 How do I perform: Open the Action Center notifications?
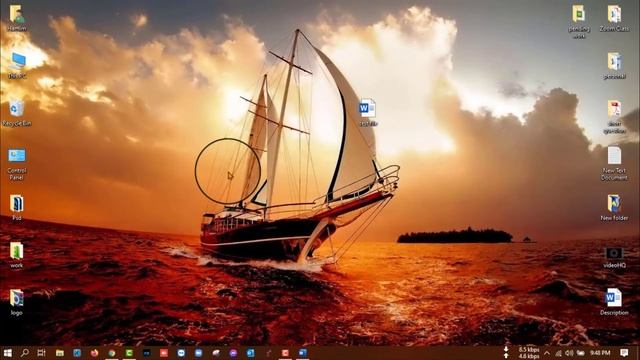point(624,353)
